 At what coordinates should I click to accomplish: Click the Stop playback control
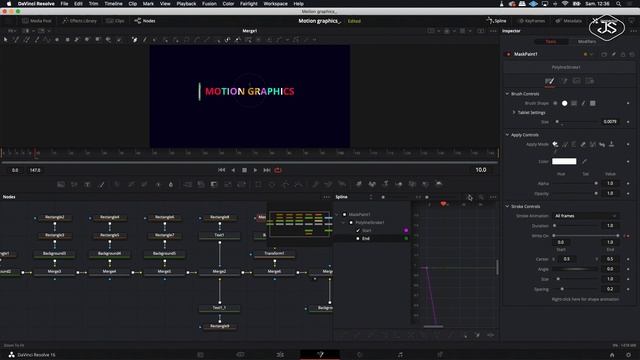(244, 170)
